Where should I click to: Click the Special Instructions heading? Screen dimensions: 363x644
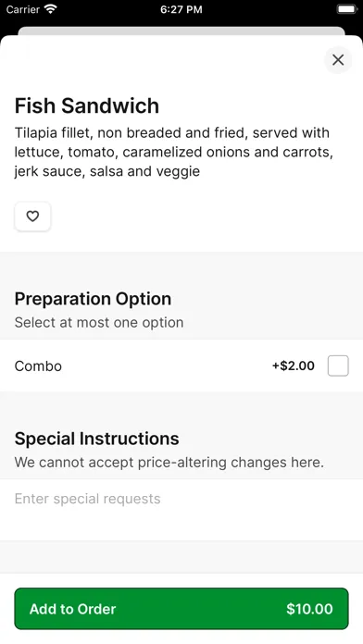click(x=96, y=439)
